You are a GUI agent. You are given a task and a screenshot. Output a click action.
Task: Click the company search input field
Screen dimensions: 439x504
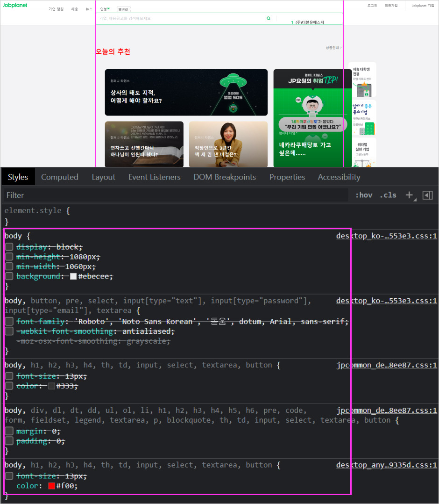click(x=182, y=18)
